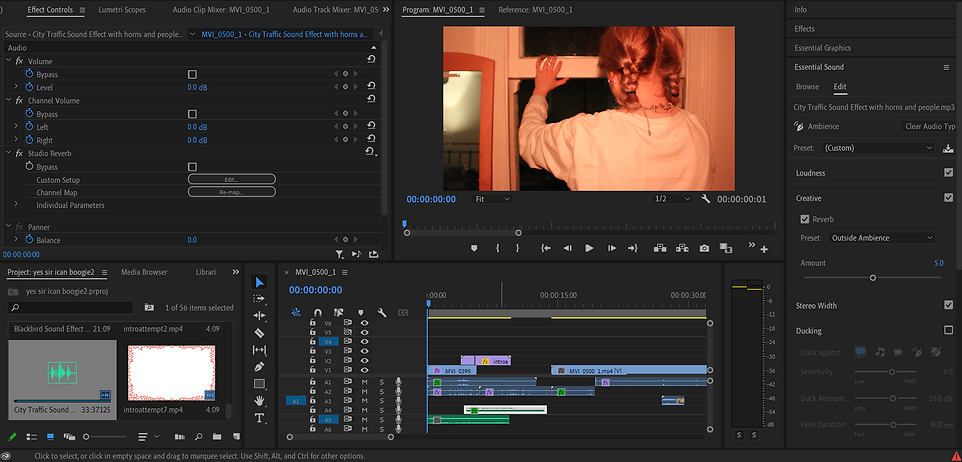The width and height of the screenshot is (962, 462).
Task: Enable the Ducking checkbox
Action: (x=949, y=330)
